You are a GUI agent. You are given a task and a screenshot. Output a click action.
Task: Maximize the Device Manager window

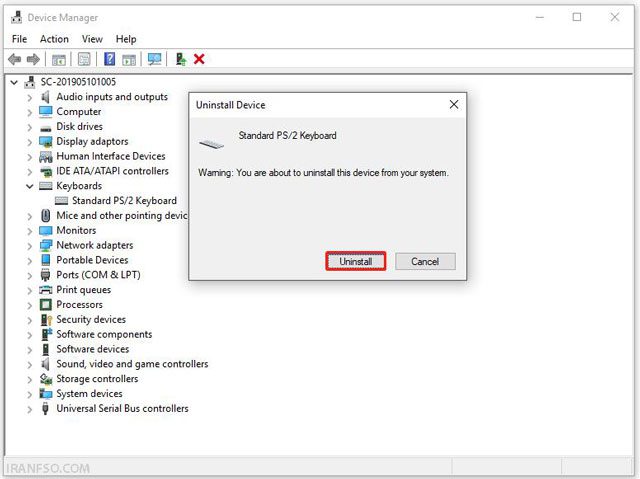(577, 17)
